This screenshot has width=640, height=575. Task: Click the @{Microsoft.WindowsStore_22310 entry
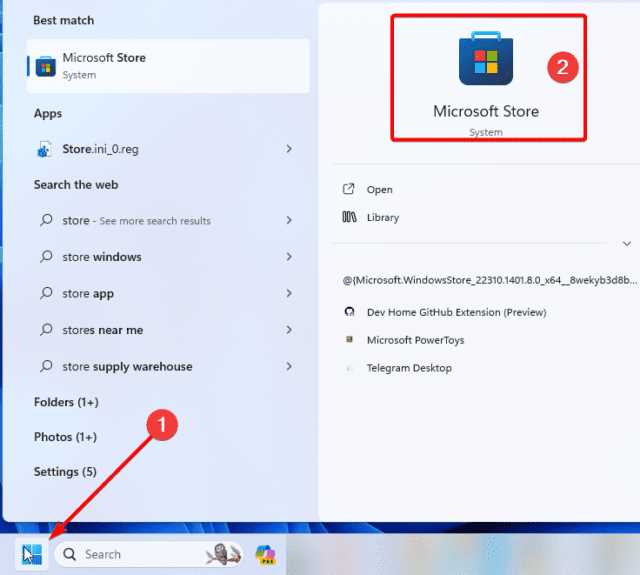point(490,280)
